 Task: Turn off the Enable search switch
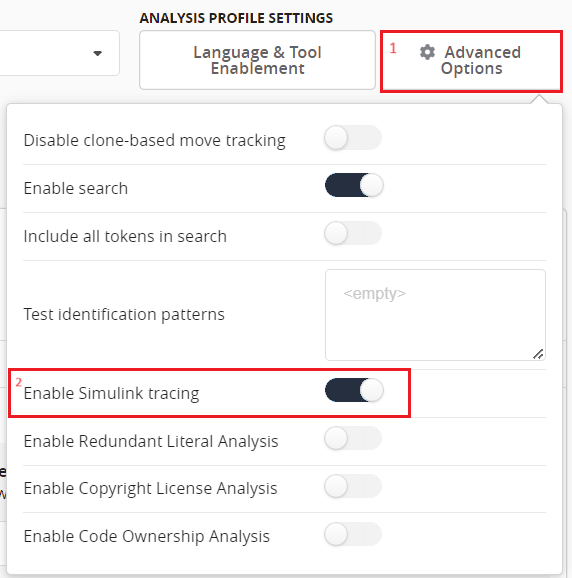354,185
